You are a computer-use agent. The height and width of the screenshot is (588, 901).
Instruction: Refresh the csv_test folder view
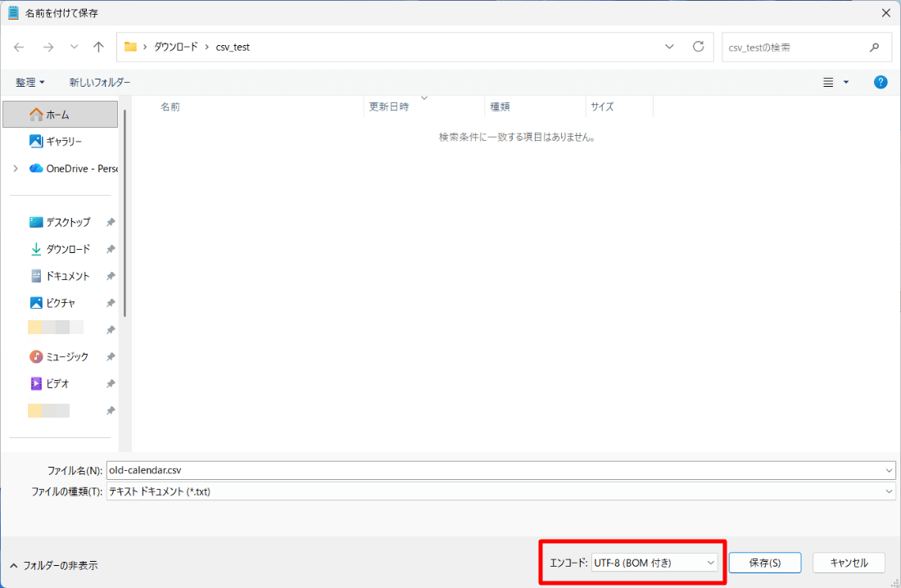(698, 47)
